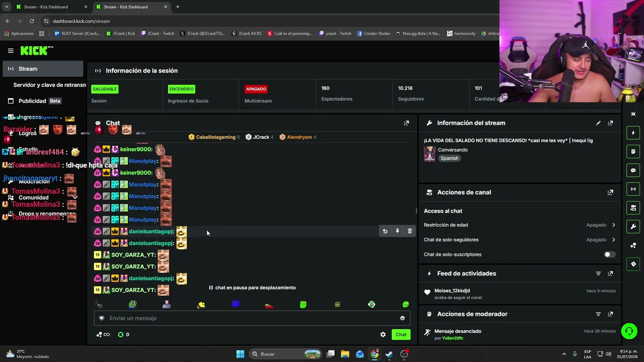Click the Conversando category thumbnail
Viewport: 644px width, 362px height.
click(430, 154)
